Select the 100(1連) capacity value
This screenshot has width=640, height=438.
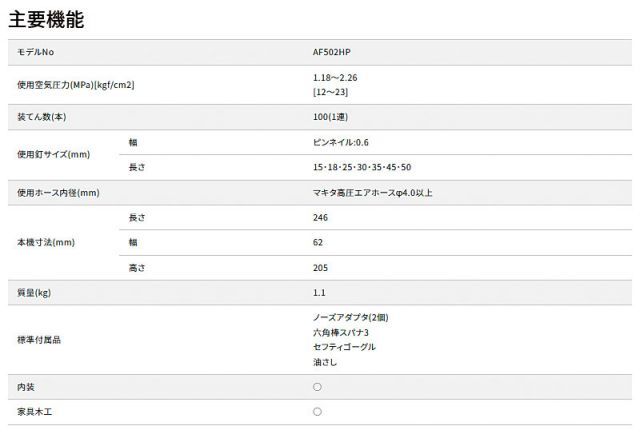[x=331, y=118]
